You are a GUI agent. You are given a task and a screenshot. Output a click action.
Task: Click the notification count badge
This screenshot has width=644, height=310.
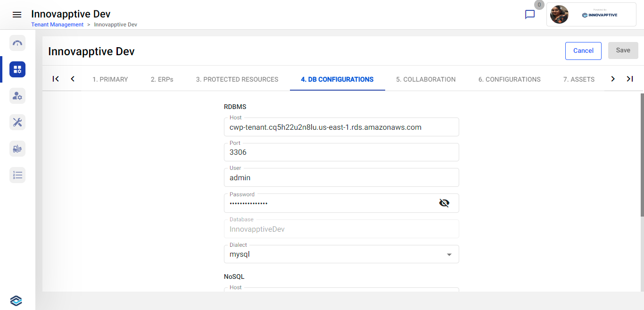[539, 5]
